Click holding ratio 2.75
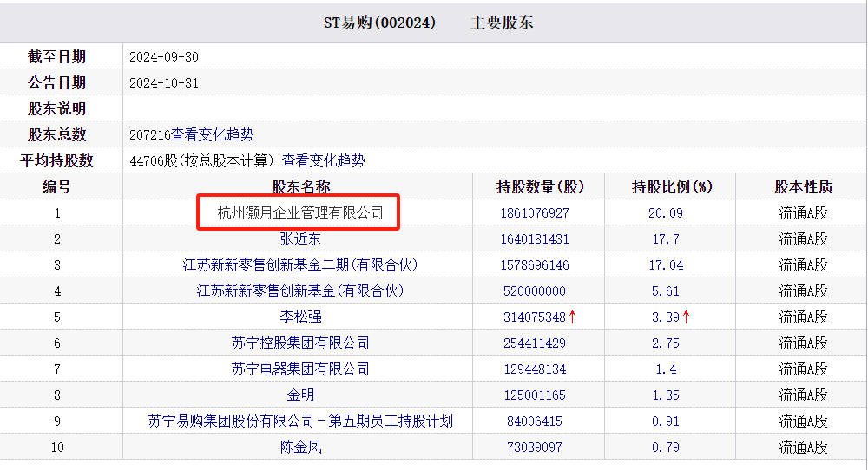Screen dimensions: 868x470 point(666,343)
